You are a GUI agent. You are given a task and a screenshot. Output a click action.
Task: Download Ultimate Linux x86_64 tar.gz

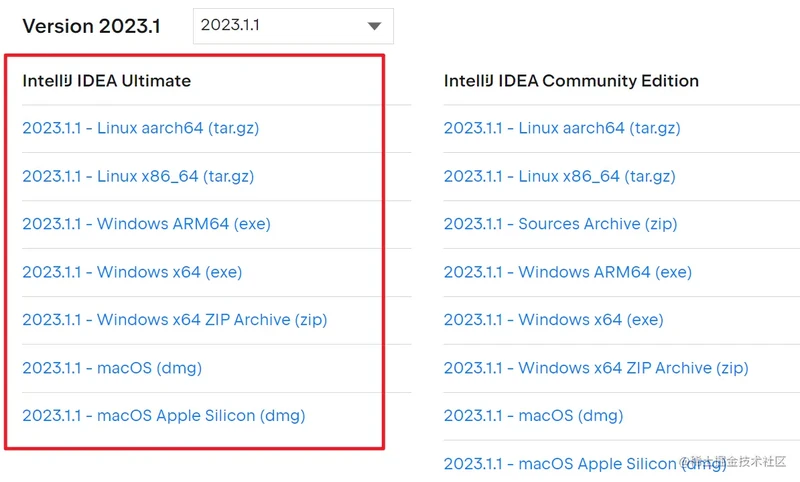pos(138,176)
